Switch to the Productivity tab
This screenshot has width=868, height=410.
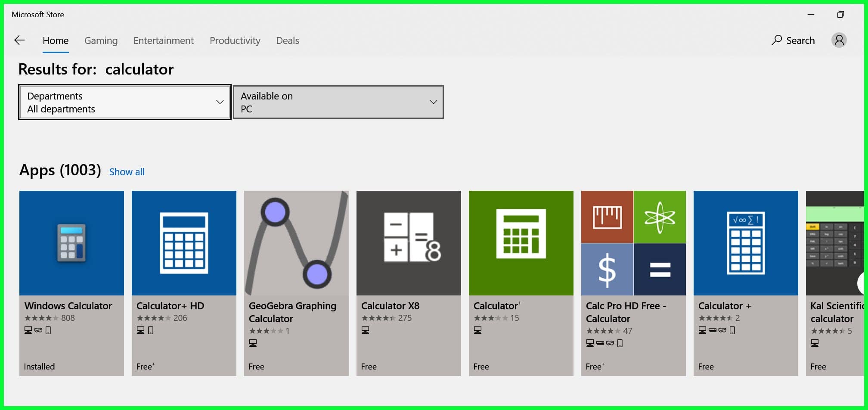click(235, 40)
